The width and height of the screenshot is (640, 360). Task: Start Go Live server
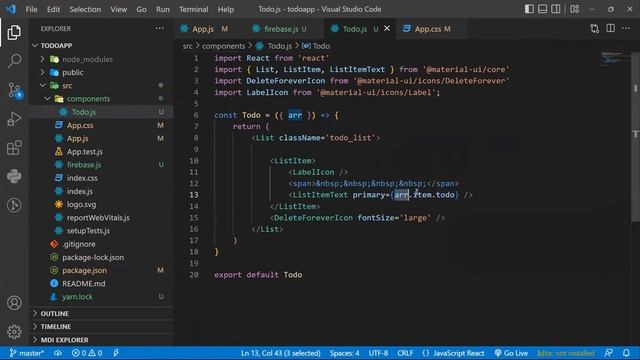pyautogui.click(x=511, y=353)
